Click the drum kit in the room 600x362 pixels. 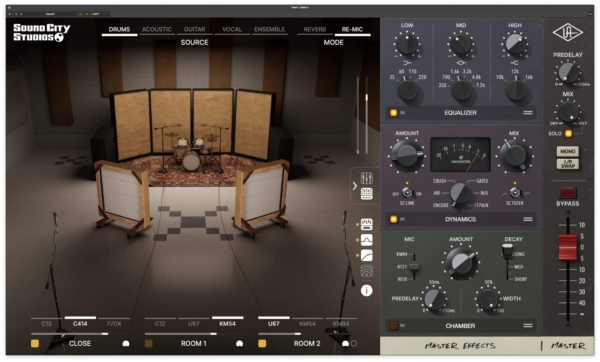point(190,153)
